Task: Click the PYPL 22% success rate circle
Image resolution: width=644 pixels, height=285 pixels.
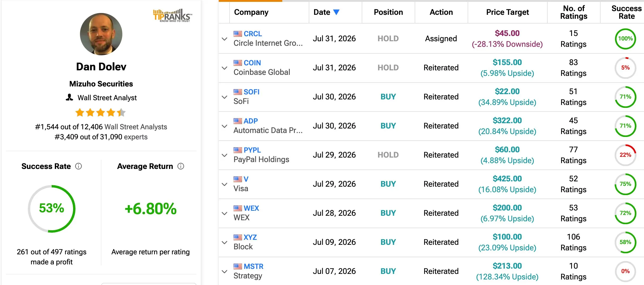Action: (x=625, y=155)
